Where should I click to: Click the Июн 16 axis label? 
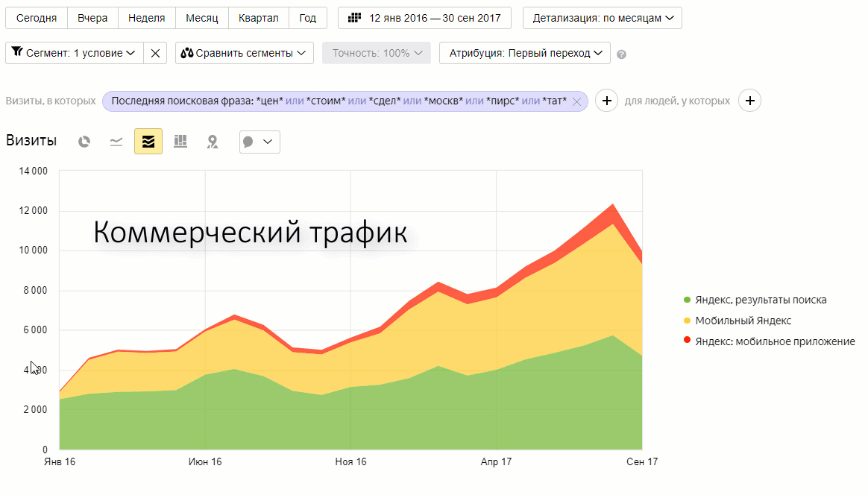coord(205,461)
